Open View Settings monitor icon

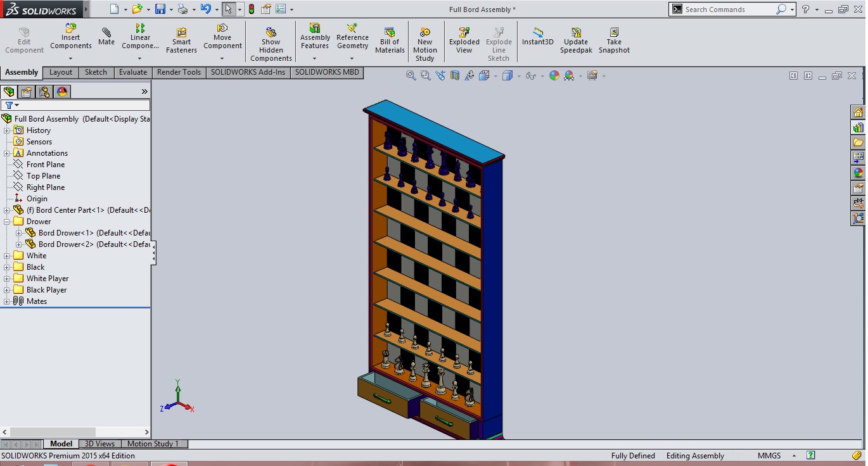point(592,75)
